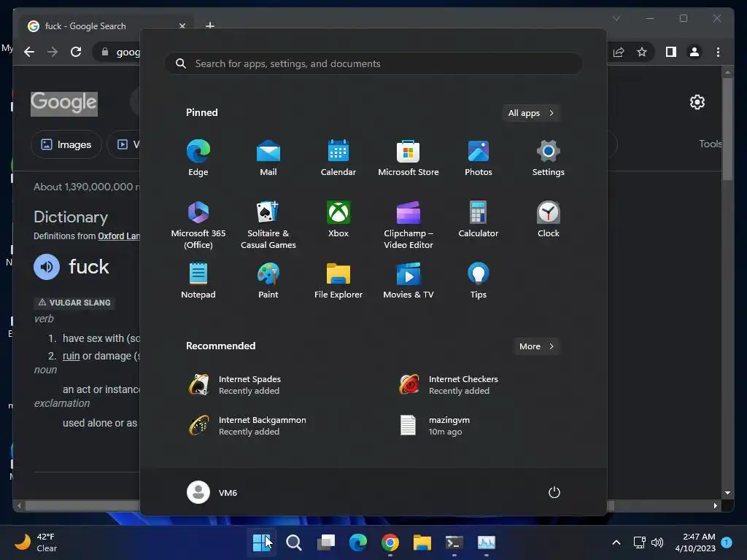This screenshot has width=747, height=560.
Task: Click the power button in Start menu
Action: [x=554, y=492]
